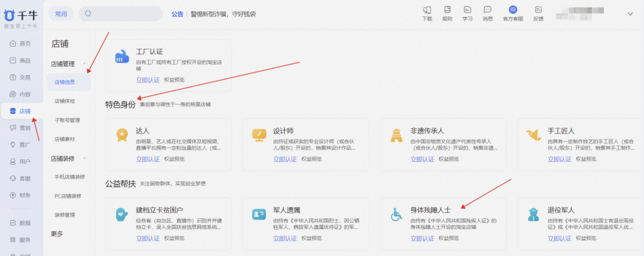Screen dimensions: 644x256
Task: Click 立即认证 under 建档立卡贫困户
Action: [148, 238]
